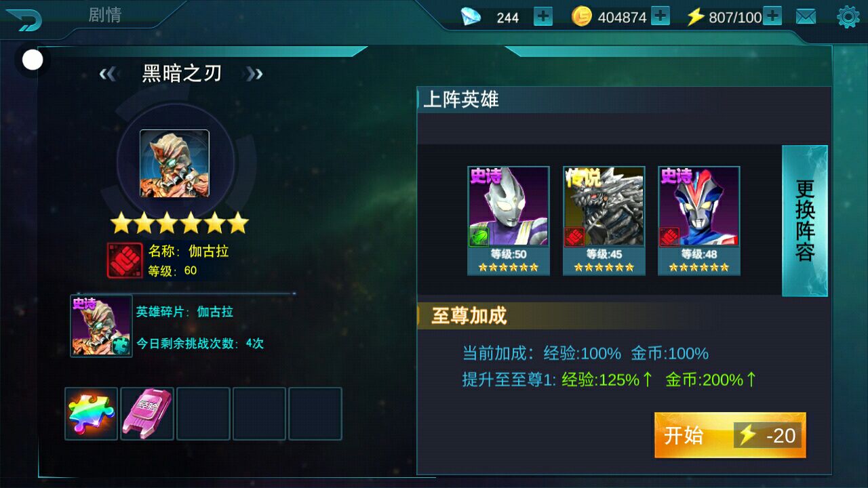Select the level 50 Tiga hero card

click(509, 221)
